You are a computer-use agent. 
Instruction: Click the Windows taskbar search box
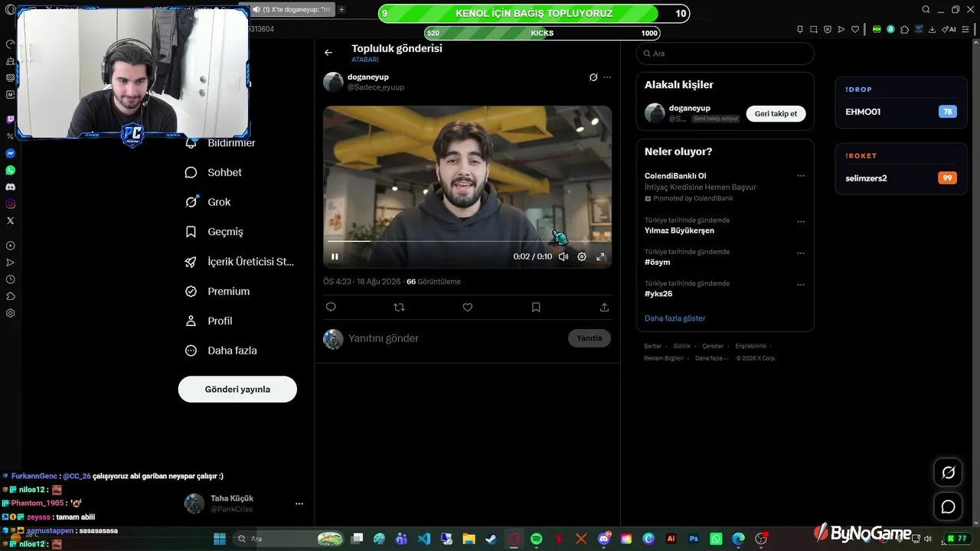click(289, 539)
